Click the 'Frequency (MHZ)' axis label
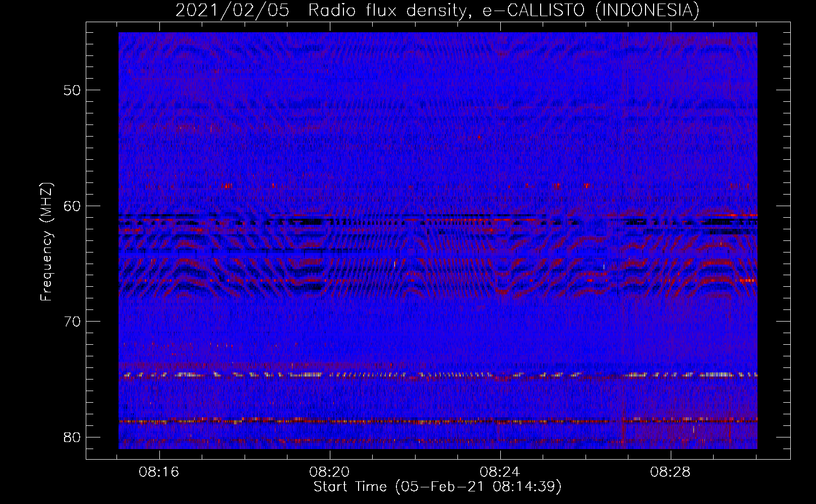 coord(46,242)
